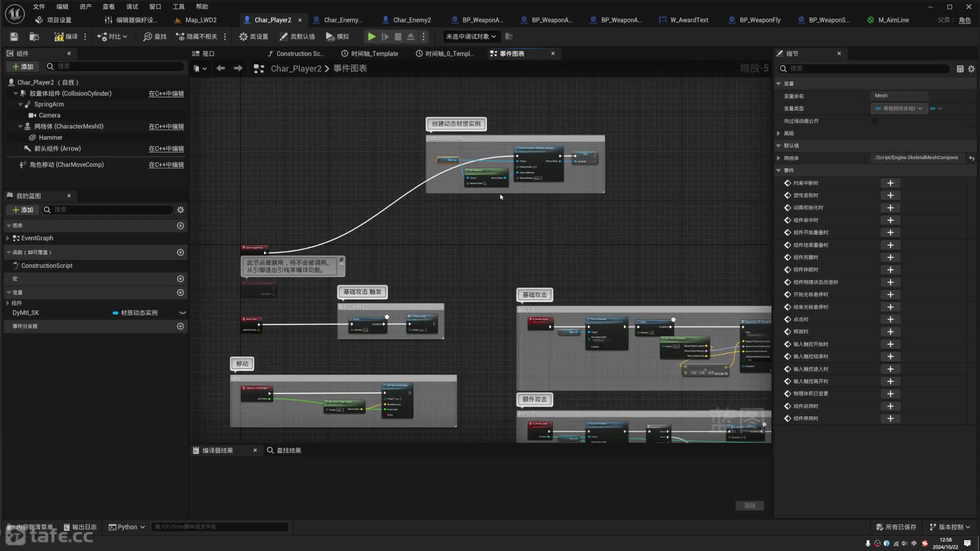Save the current blueprint asset
The height and width of the screenshot is (551, 980).
pos(14,36)
